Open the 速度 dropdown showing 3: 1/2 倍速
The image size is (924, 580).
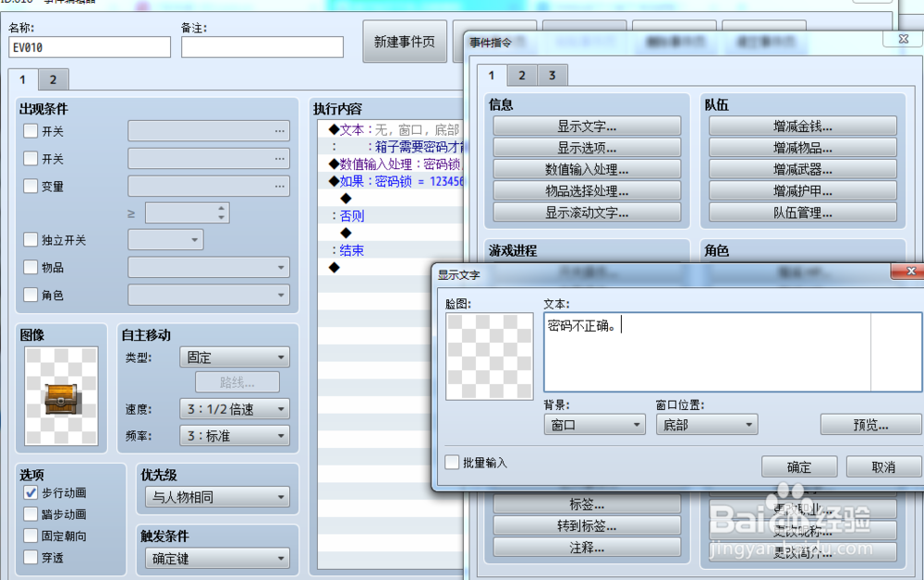tap(235, 408)
